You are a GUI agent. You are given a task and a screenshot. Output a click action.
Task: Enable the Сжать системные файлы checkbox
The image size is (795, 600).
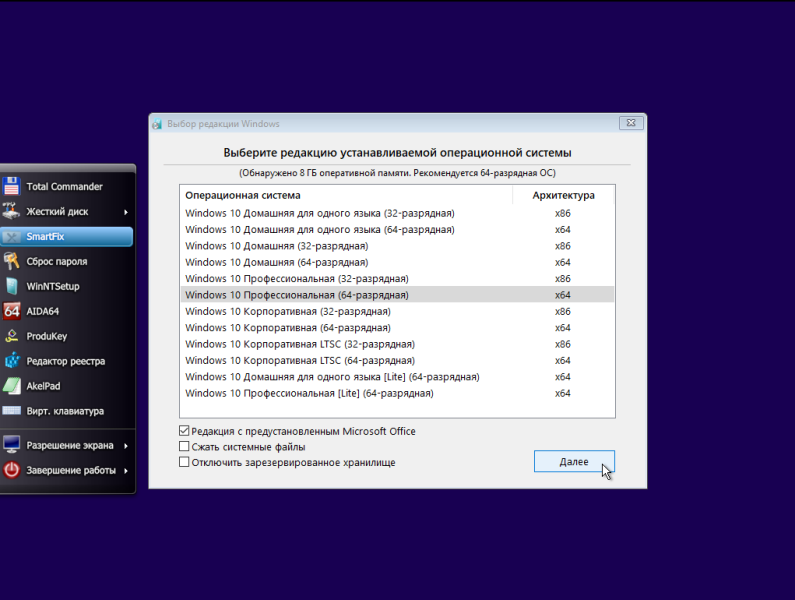[184, 447]
